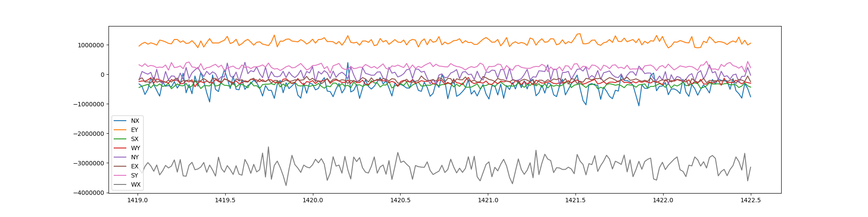Click the NY legend label
This screenshot has width=868, height=217.
(135, 157)
